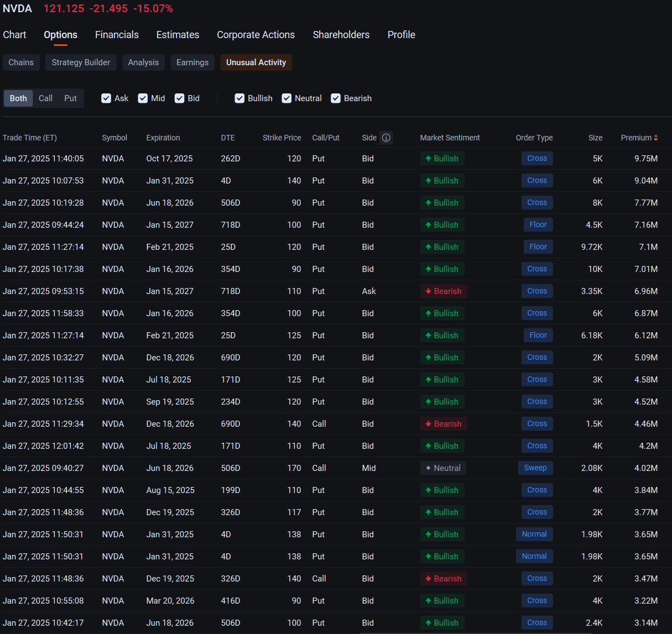The height and width of the screenshot is (634, 672).
Task: Click the Bearish tag on the 3.47M row
Action: [x=444, y=579]
